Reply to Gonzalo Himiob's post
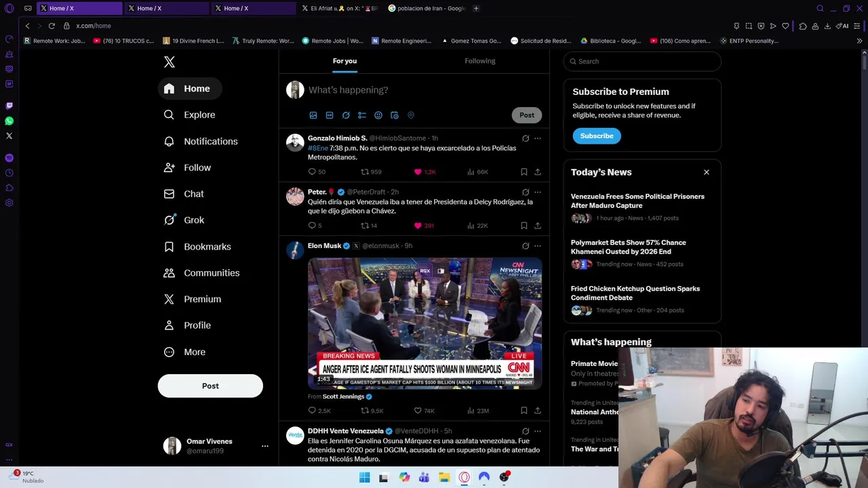This screenshot has width=868, height=488. coord(312,172)
